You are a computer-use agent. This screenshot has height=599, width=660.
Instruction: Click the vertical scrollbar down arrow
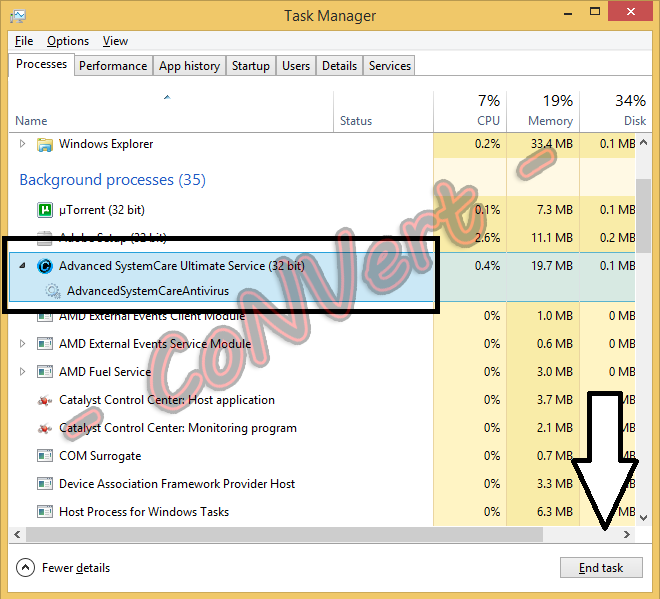[x=643, y=518]
